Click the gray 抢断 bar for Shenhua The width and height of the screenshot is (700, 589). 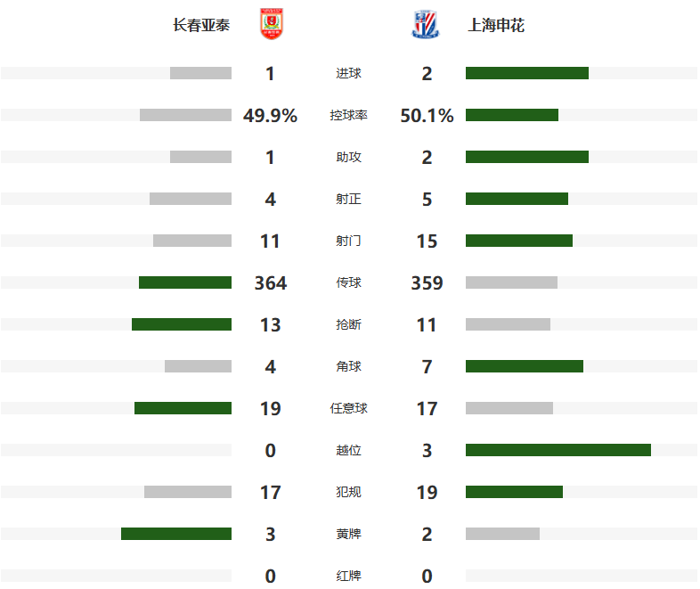pyautogui.click(x=508, y=324)
